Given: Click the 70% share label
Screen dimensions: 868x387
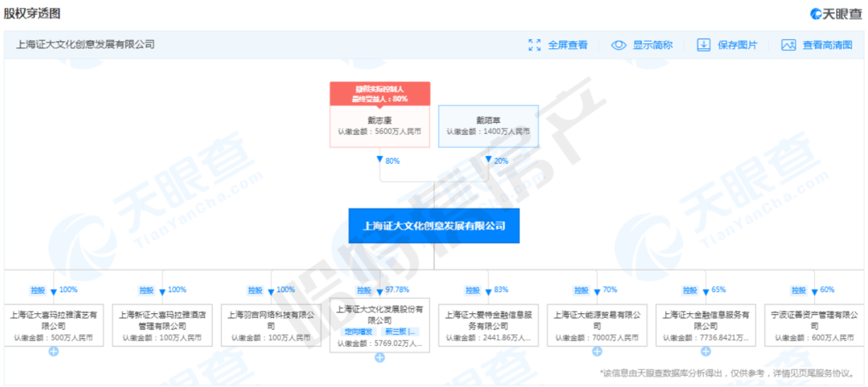Looking at the screenshot, I should click(609, 290).
